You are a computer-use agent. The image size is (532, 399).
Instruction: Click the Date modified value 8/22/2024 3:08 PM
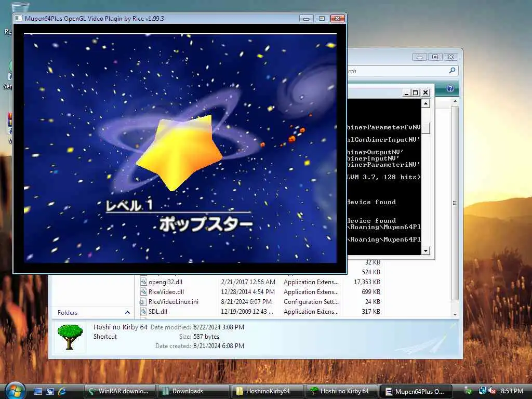coord(219,327)
